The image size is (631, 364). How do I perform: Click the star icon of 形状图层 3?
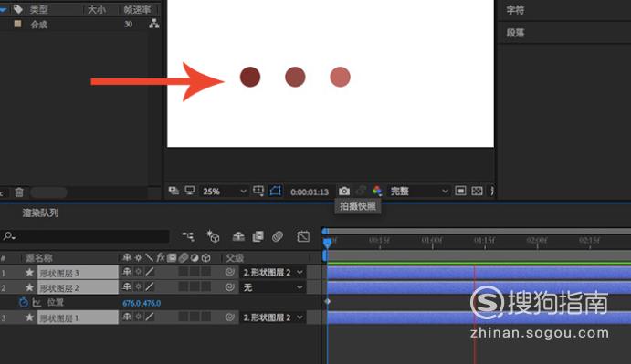29,272
